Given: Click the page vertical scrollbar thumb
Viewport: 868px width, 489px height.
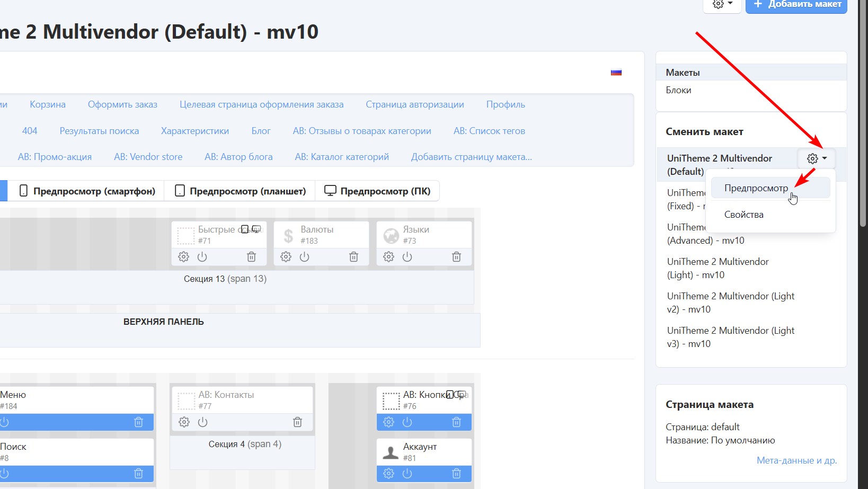Looking at the screenshot, I should (863, 113).
